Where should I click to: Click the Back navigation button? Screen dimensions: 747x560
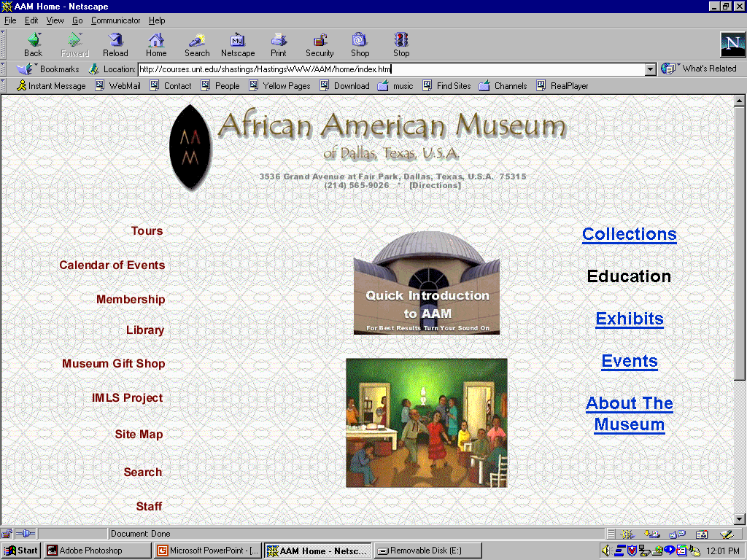click(x=33, y=44)
